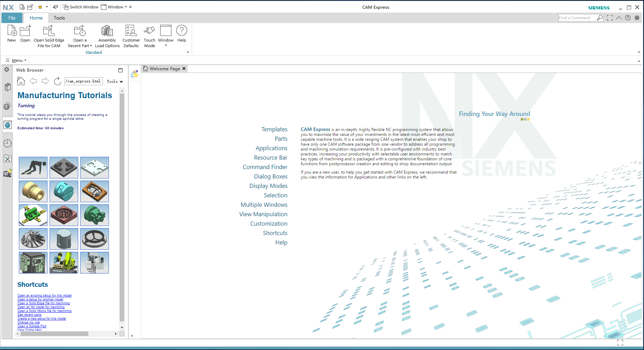Click scroll-down arrow in Web Browser panel
This screenshot has height=350, width=644.
tap(122, 327)
